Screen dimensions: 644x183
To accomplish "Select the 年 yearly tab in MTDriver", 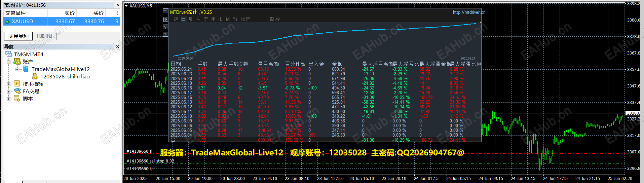I will click(213, 19).
